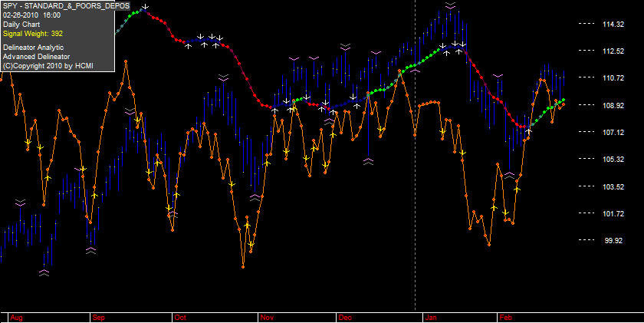This screenshot has width=644, height=323.
Task: Select the 108.92 price axis value
Action: tap(613, 105)
